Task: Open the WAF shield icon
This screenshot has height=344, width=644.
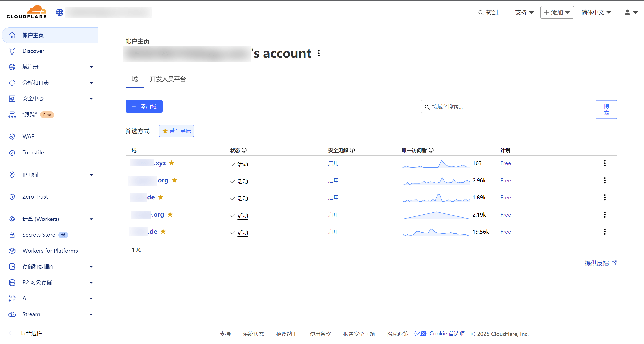Action: click(12, 137)
